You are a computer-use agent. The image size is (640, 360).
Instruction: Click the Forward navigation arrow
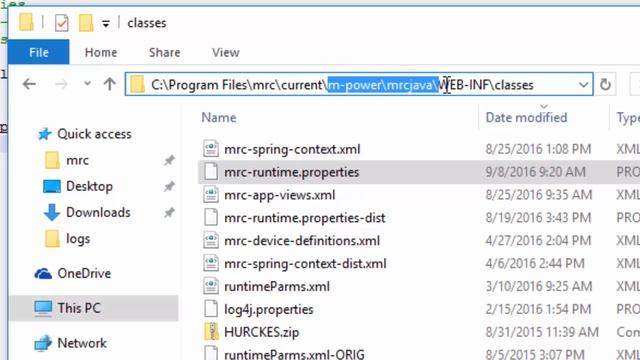point(61,84)
